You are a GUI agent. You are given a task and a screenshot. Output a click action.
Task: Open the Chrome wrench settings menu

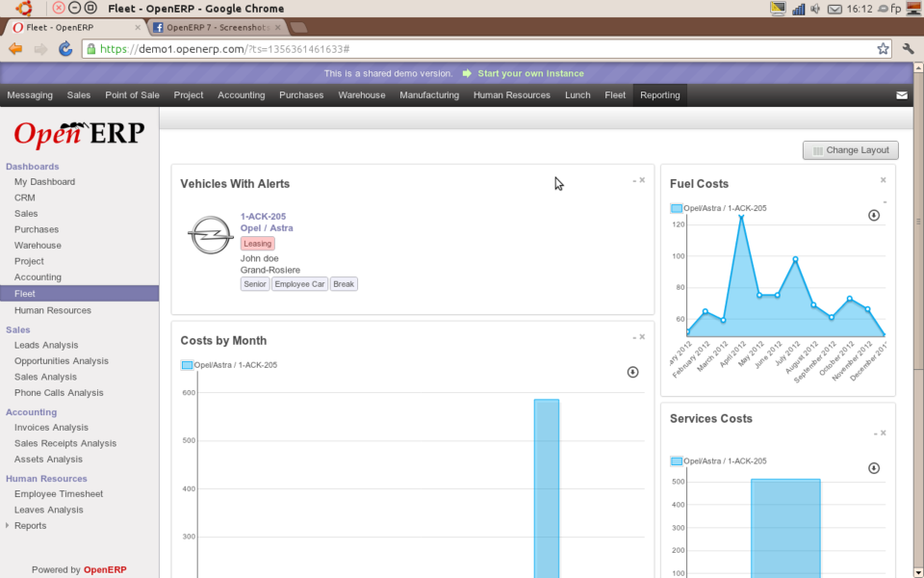tap(908, 49)
